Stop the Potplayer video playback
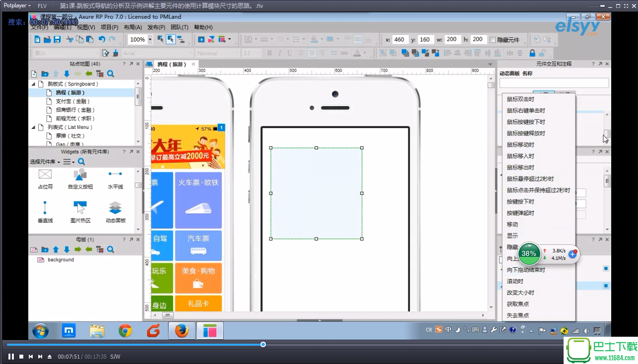 tap(21, 357)
